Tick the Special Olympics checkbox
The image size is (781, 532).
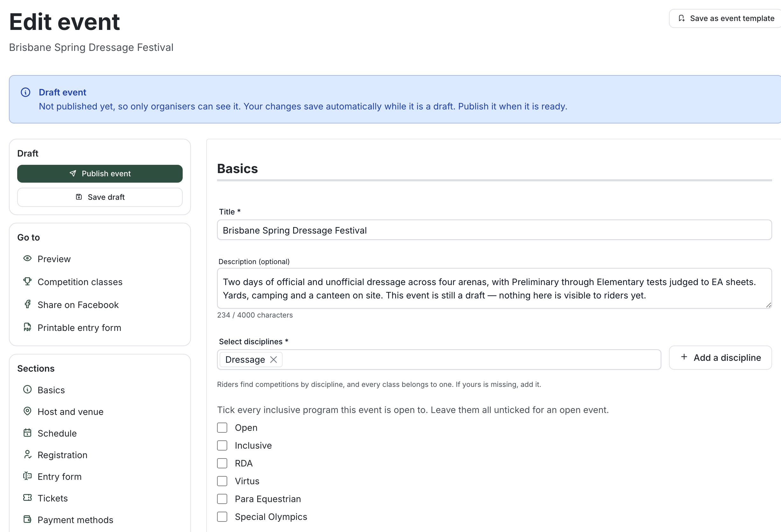pyautogui.click(x=222, y=517)
